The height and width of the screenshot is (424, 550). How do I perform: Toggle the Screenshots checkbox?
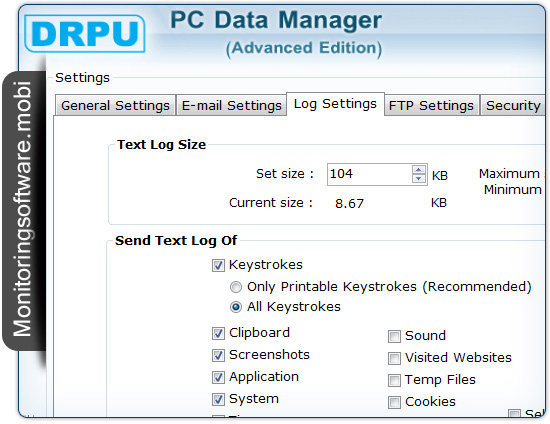(x=218, y=355)
